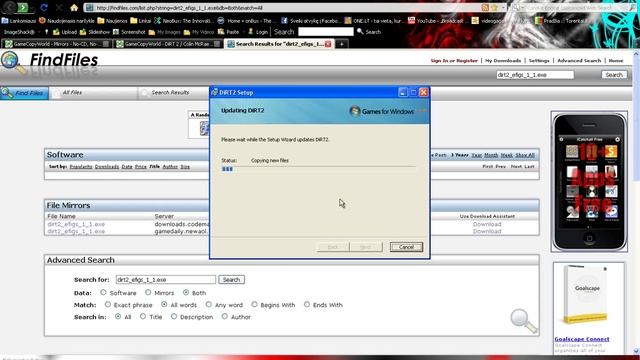Open the My Downloads link
Screen dimensions: 640x360
pyautogui.click(x=503, y=60)
